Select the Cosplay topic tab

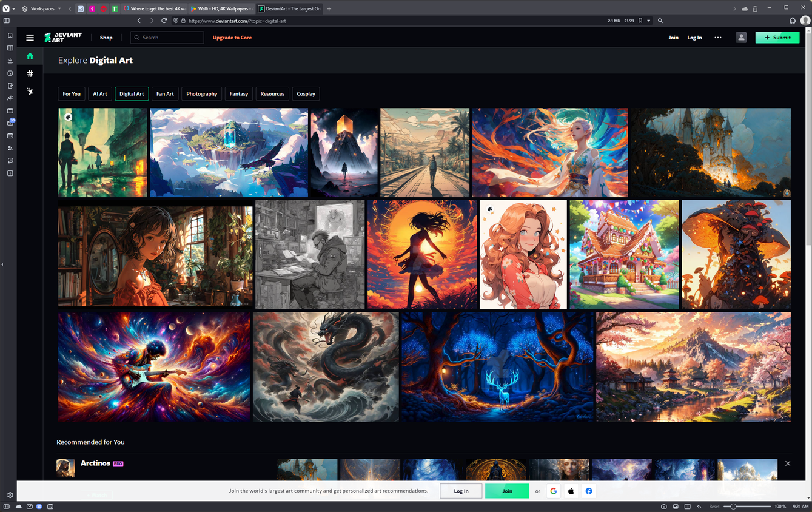click(x=306, y=94)
